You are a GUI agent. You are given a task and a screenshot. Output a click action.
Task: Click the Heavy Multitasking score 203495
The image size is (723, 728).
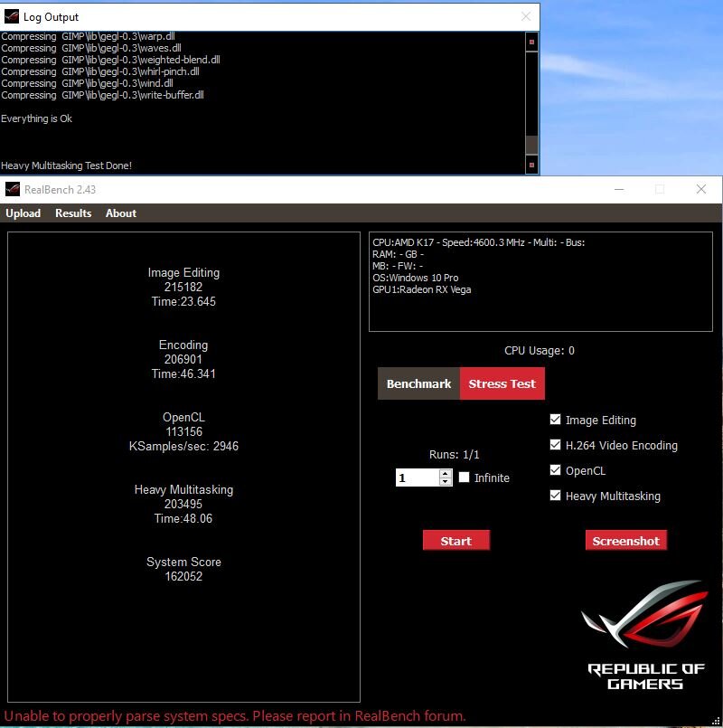point(183,505)
